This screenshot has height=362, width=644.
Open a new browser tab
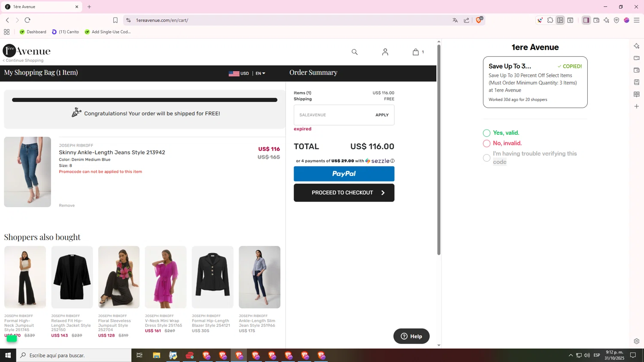tap(89, 7)
